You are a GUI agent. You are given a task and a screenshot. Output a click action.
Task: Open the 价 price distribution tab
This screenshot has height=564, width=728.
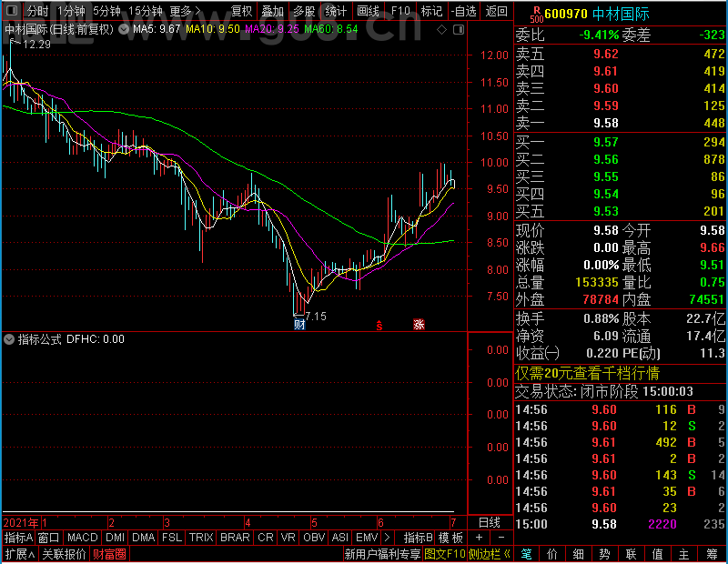point(552,554)
